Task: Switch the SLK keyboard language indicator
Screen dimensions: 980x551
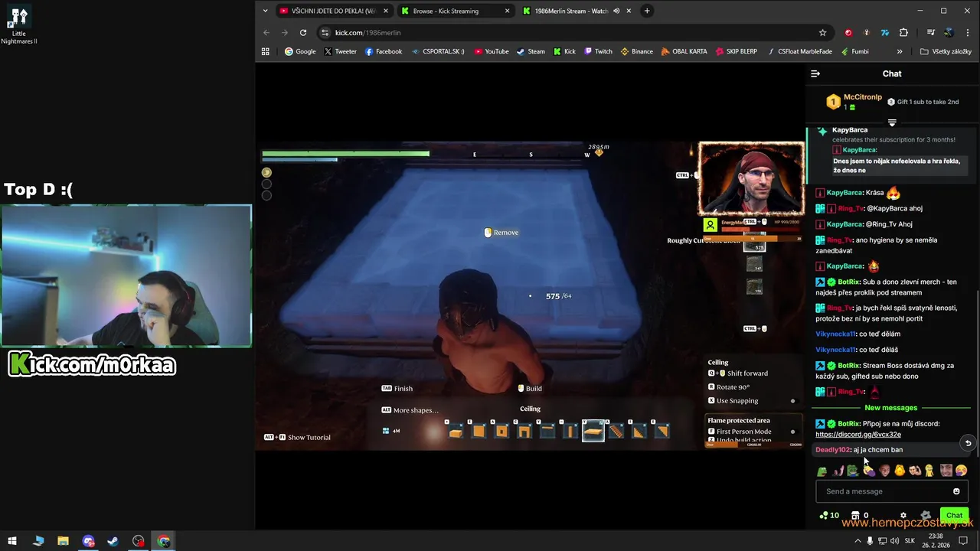Action: pyautogui.click(x=910, y=540)
